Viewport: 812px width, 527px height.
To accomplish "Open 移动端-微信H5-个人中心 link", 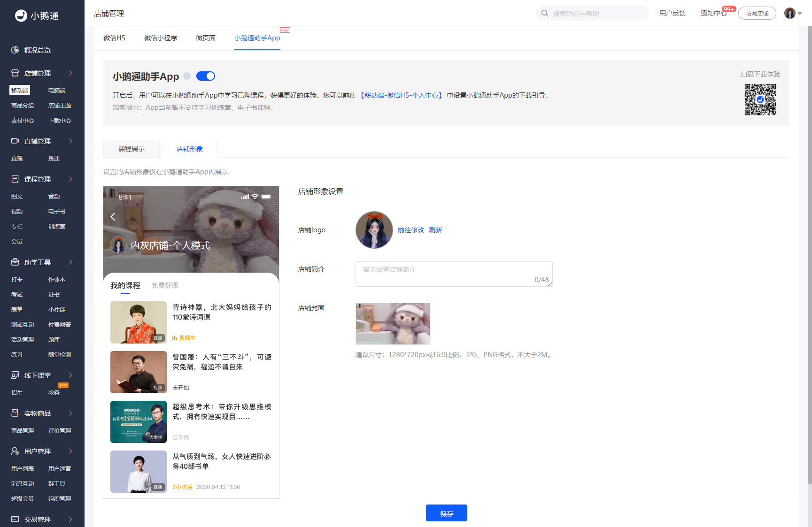I will click(x=402, y=95).
